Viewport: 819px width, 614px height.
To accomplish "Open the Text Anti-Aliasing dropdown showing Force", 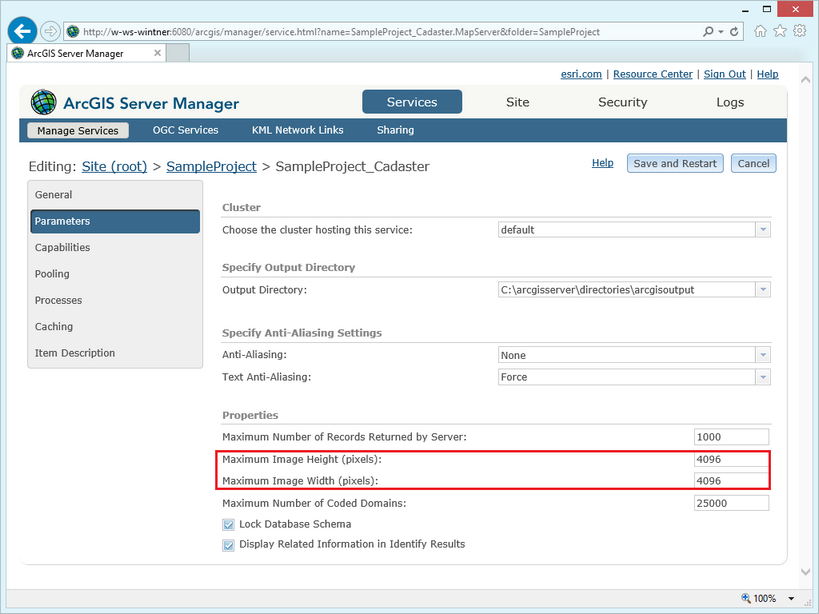I will (763, 377).
